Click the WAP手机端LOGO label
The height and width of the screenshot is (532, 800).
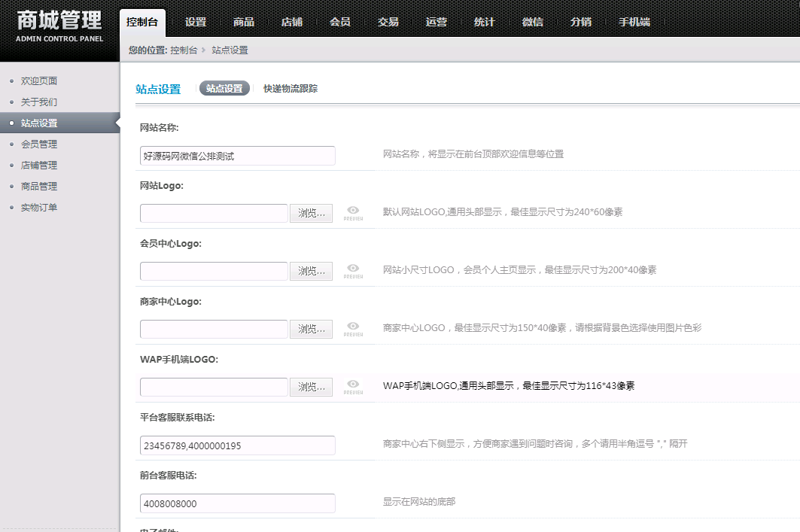pyautogui.click(x=179, y=360)
